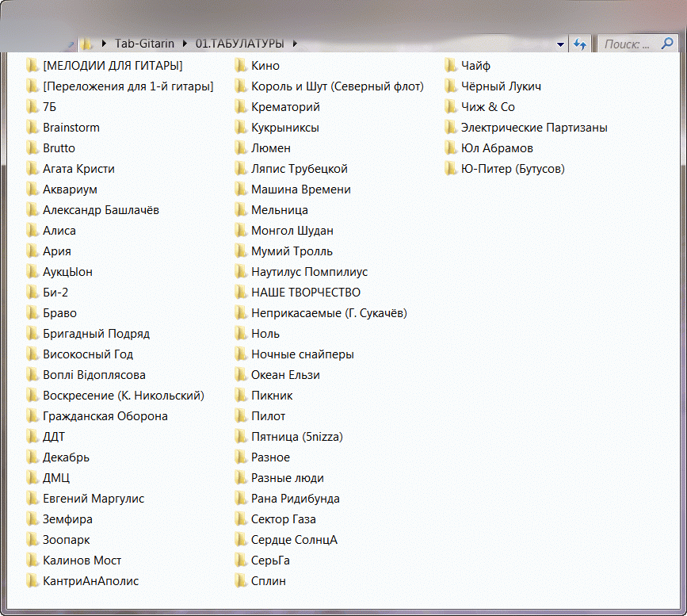
Task: Click the Люмен folder icon
Action: [x=241, y=147]
